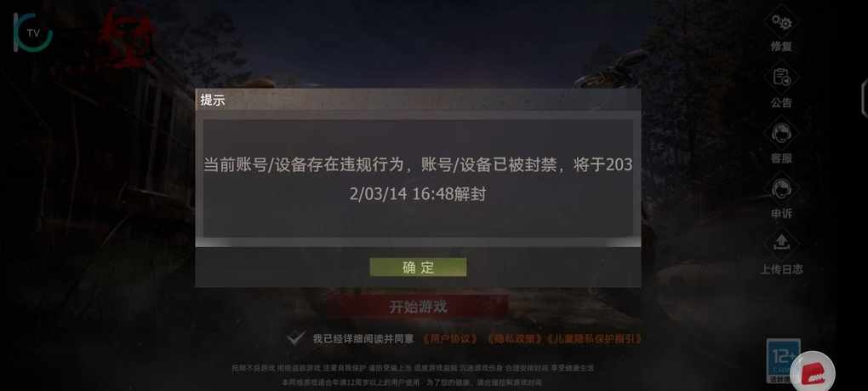
Task: Tap the side panel handle on right edge
Action: [x=864, y=98]
